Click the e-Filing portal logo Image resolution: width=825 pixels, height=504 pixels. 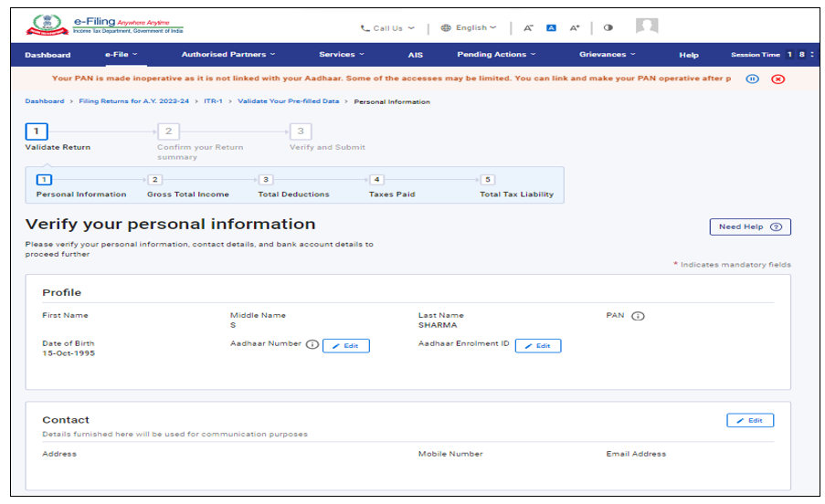coord(105,25)
